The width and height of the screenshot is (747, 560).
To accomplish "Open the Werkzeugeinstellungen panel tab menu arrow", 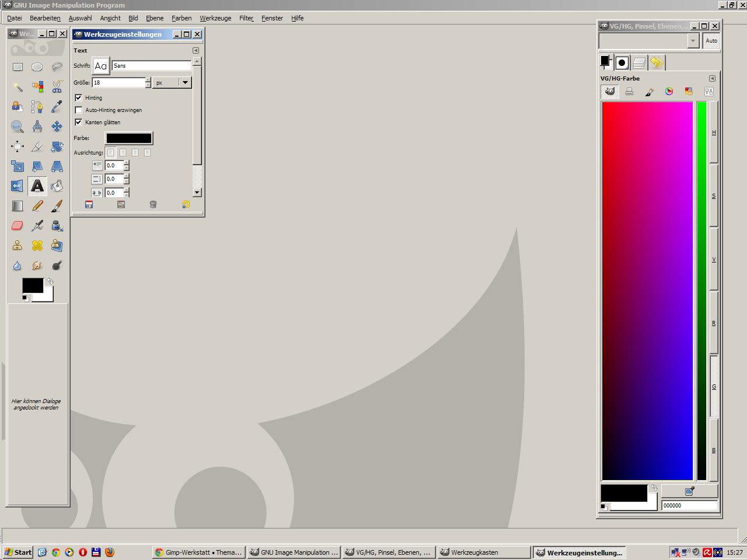I will click(196, 50).
